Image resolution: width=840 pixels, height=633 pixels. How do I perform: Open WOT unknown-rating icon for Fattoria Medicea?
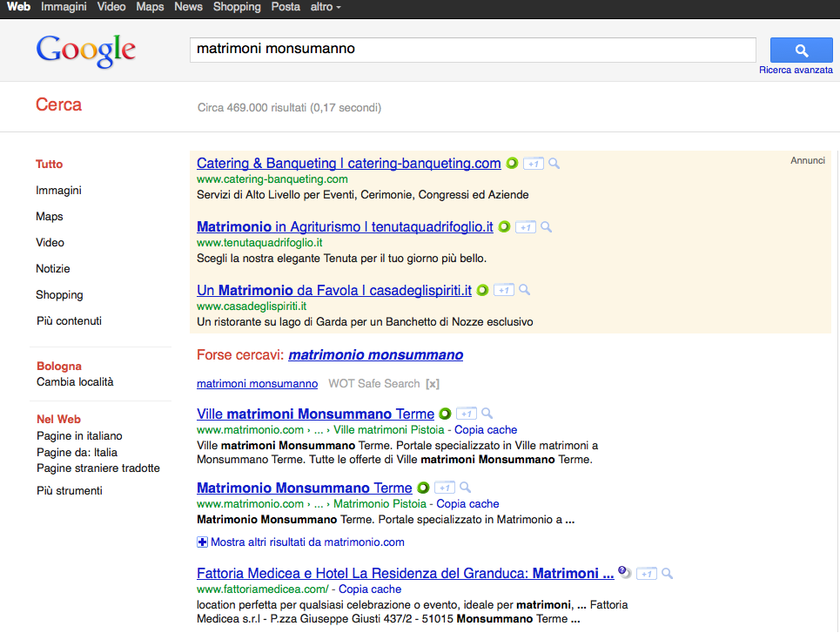[x=624, y=572]
